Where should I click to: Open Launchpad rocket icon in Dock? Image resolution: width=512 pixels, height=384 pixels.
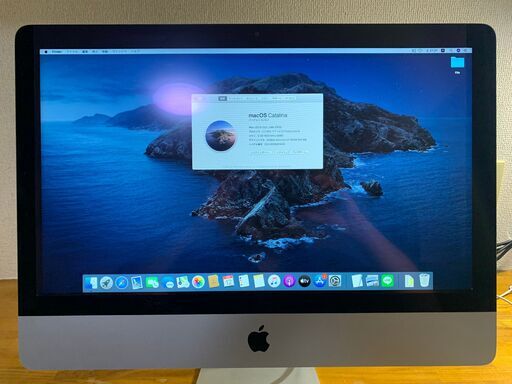pyautogui.click(x=106, y=283)
